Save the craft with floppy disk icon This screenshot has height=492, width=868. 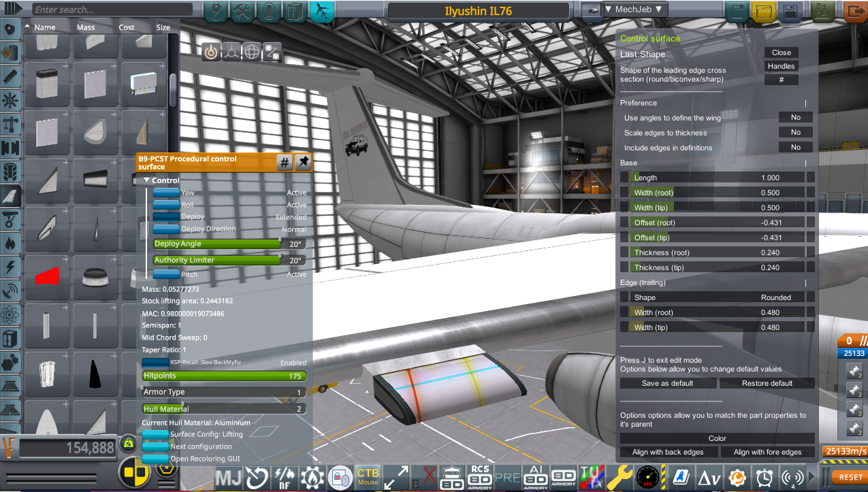[x=790, y=11]
